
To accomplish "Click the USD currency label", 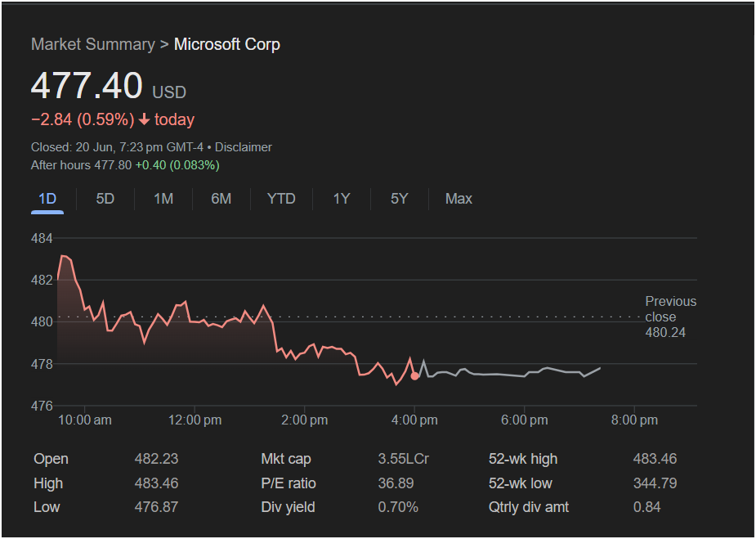I will click(x=169, y=92).
